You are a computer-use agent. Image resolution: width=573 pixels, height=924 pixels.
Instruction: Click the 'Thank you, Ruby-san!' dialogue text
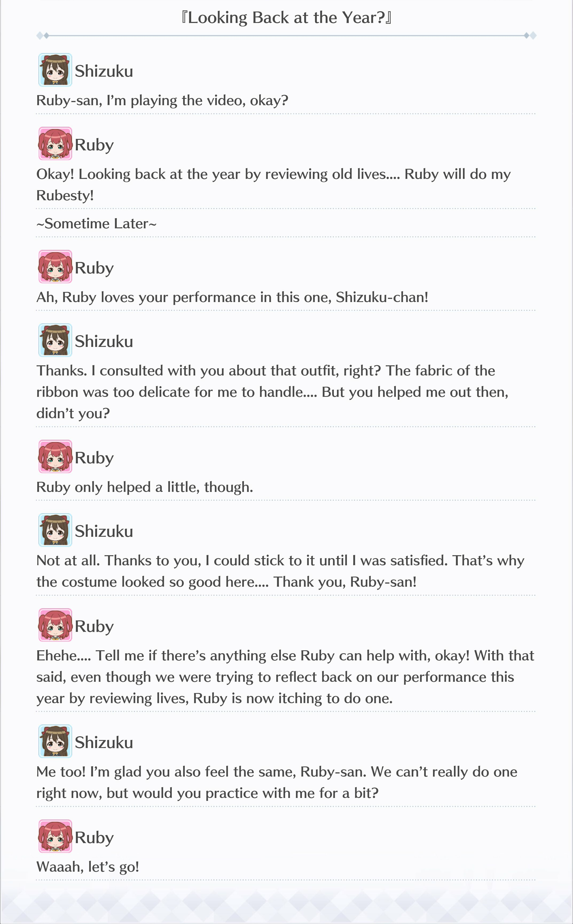coord(345,582)
